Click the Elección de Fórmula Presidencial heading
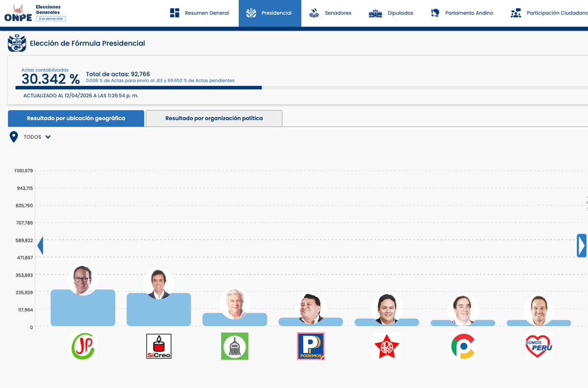This screenshot has height=388, width=588. [87, 43]
